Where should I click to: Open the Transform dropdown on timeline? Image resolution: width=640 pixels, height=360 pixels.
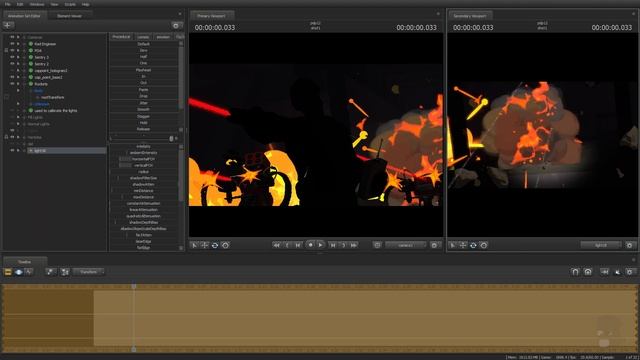click(x=89, y=272)
